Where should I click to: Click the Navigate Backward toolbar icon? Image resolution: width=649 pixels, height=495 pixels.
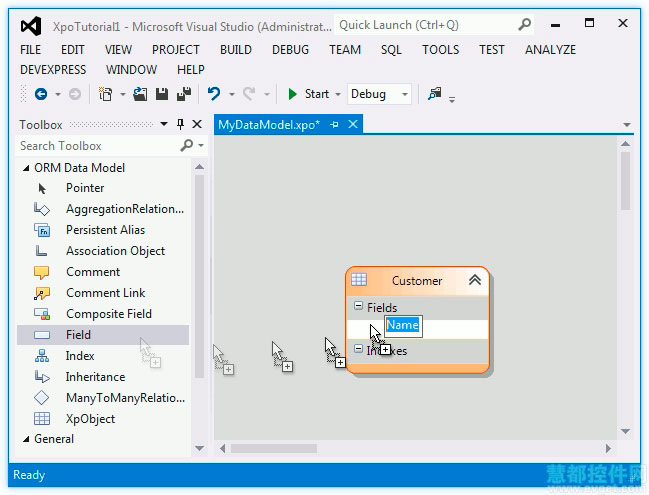(41, 94)
